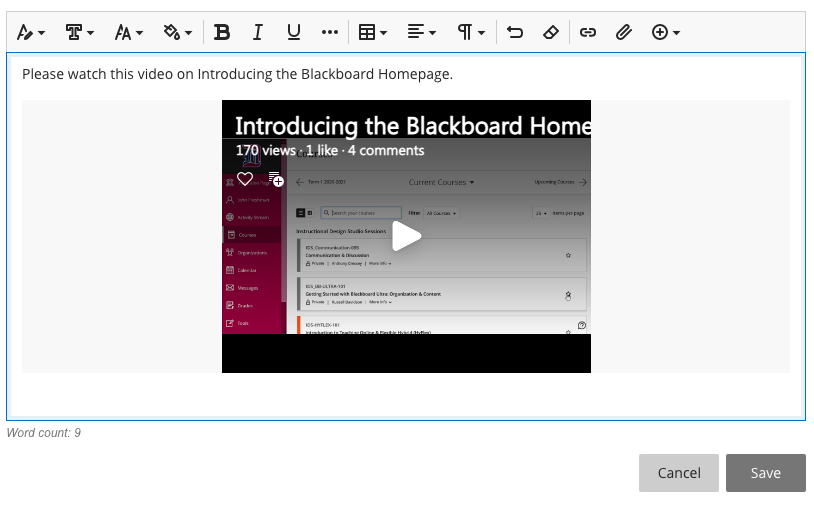This screenshot has width=814, height=520.
Task: Play the embedded Blackboard video
Action: 406,236
